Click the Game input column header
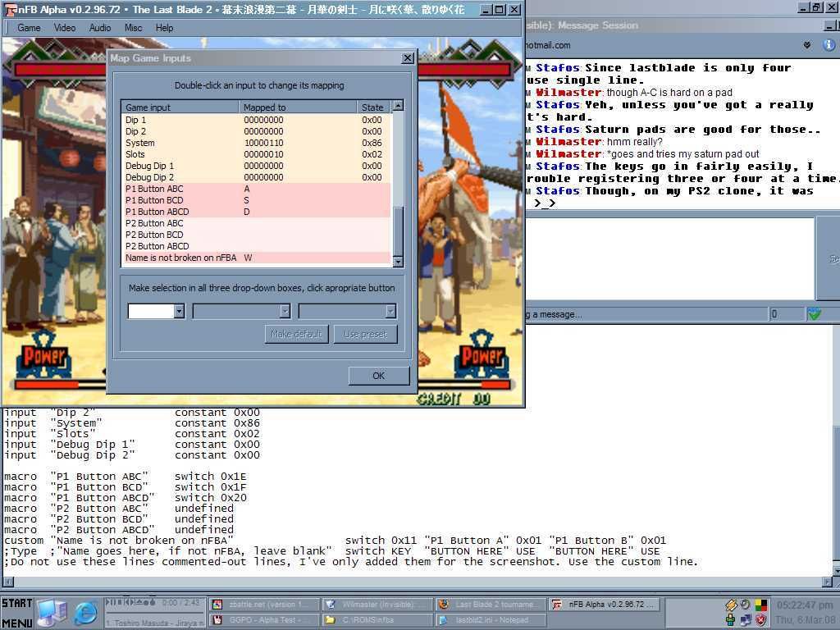 180,107
